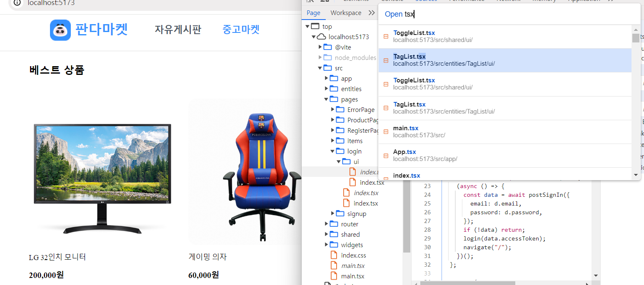This screenshot has height=285, width=644.
Task: Expand the RegisterPage folder arrow
Action: pyautogui.click(x=333, y=130)
